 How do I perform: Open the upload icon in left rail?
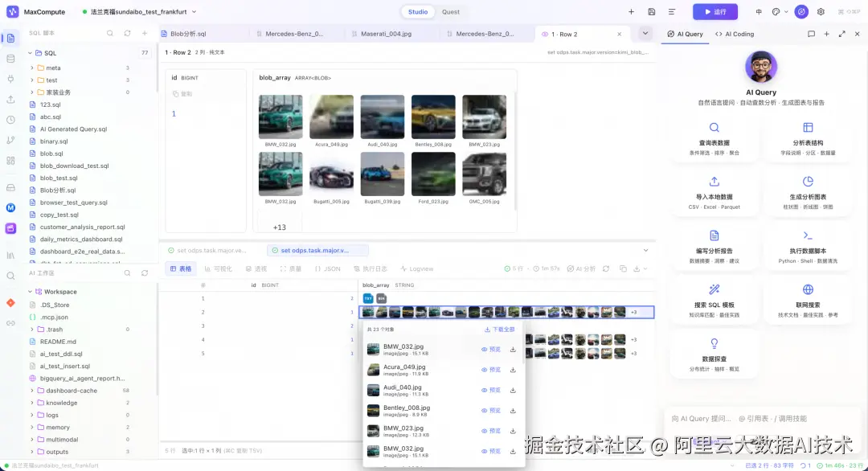pyautogui.click(x=10, y=100)
